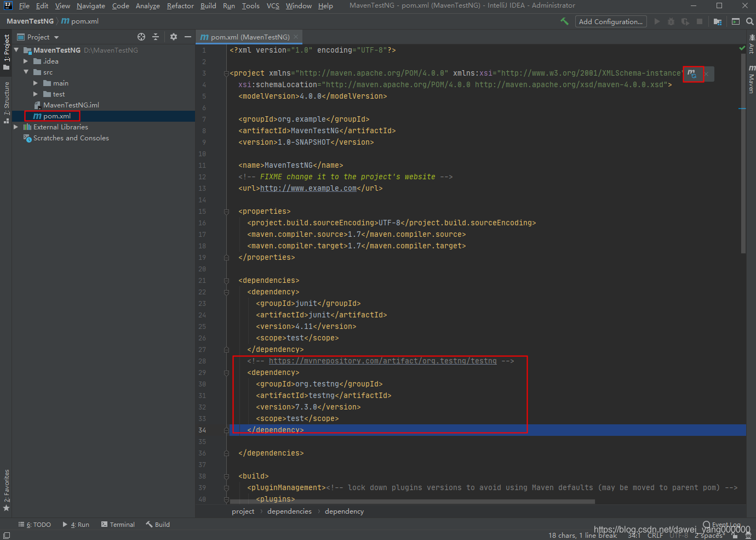This screenshot has width=756, height=540.
Task: Fold the properties block in gutter
Action: [x=226, y=211]
